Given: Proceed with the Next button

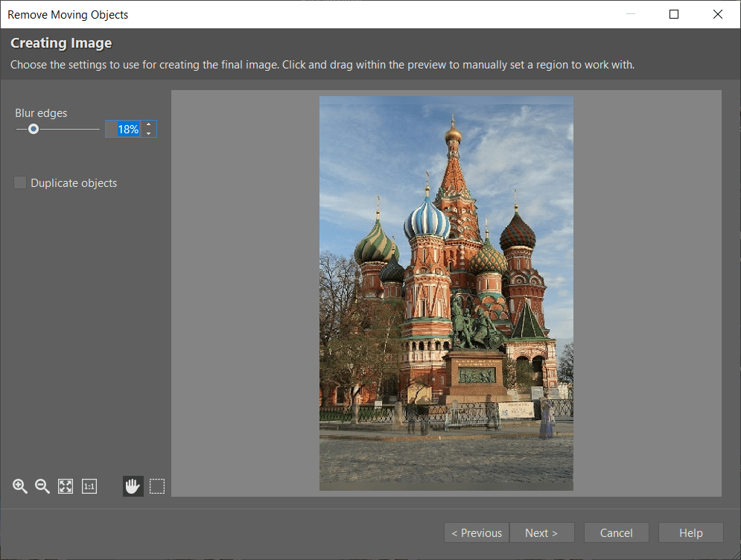Looking at the screenshot, I should [541, 532].
